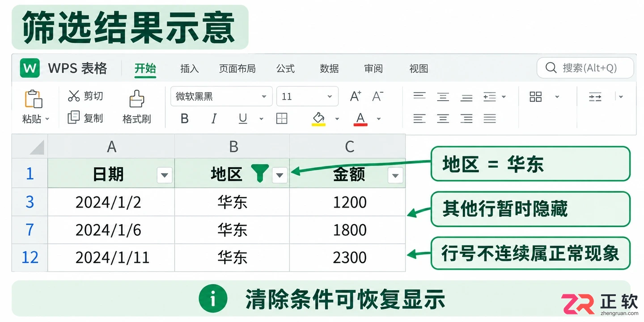Click cell containing 2024/1/6

(111, 230)
